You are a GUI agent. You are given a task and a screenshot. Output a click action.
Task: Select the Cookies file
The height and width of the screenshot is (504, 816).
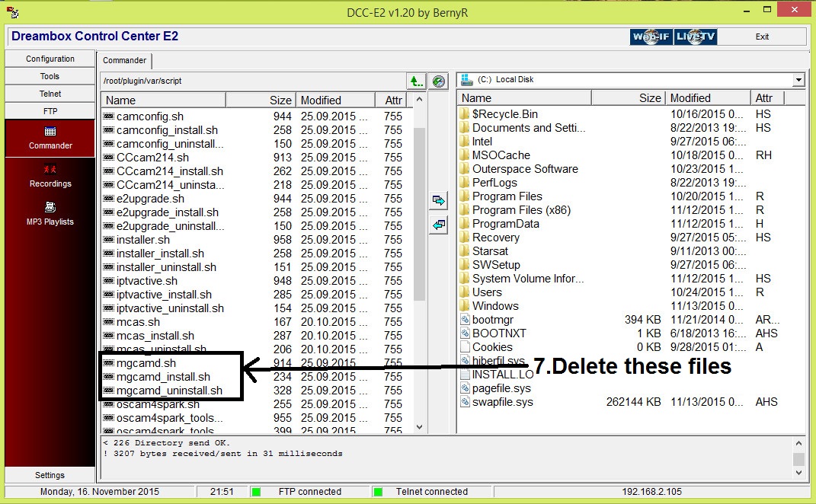click(492, 347)
